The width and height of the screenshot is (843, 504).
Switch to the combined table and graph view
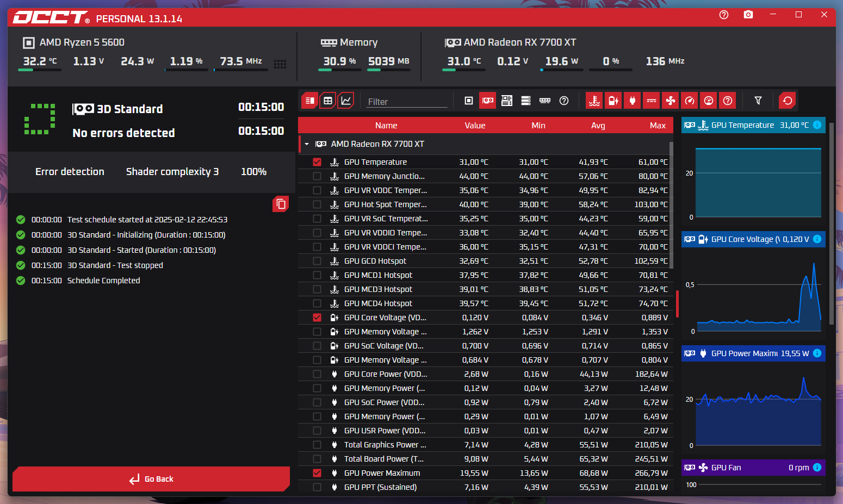[309, 101]
